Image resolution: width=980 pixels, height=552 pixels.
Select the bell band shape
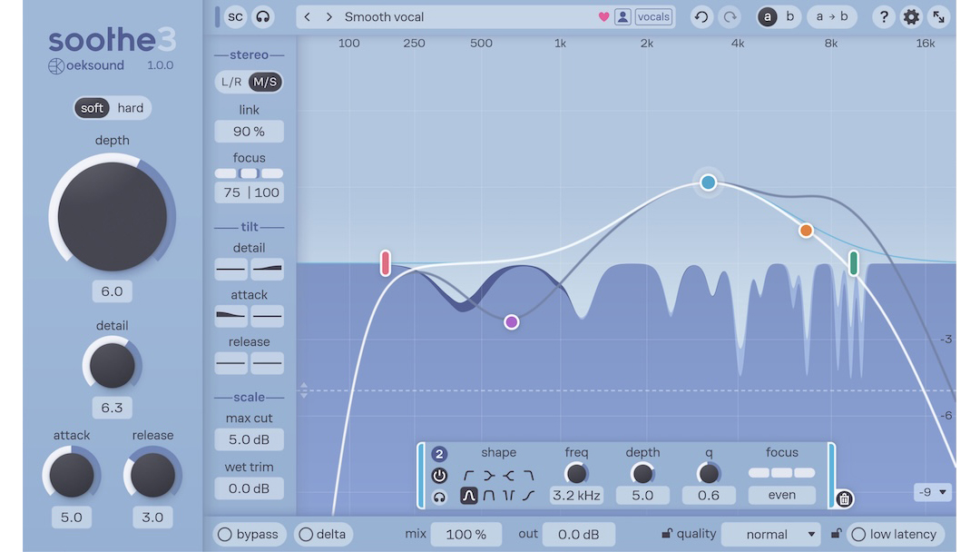point(469,496)
